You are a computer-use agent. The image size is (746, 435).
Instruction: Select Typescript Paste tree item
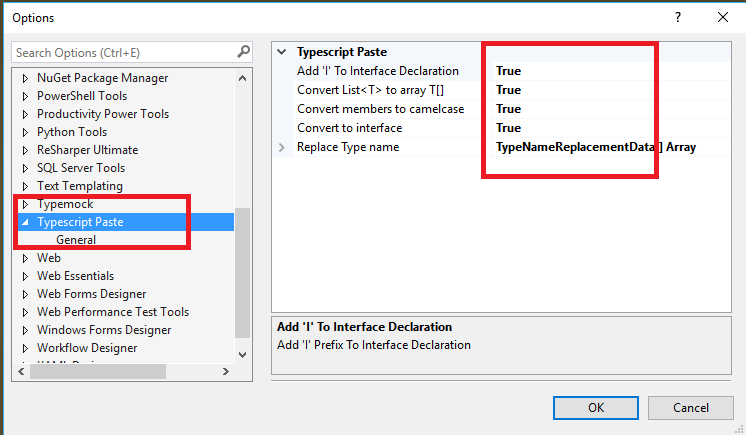pyautogui.click(x=80, y=222)
